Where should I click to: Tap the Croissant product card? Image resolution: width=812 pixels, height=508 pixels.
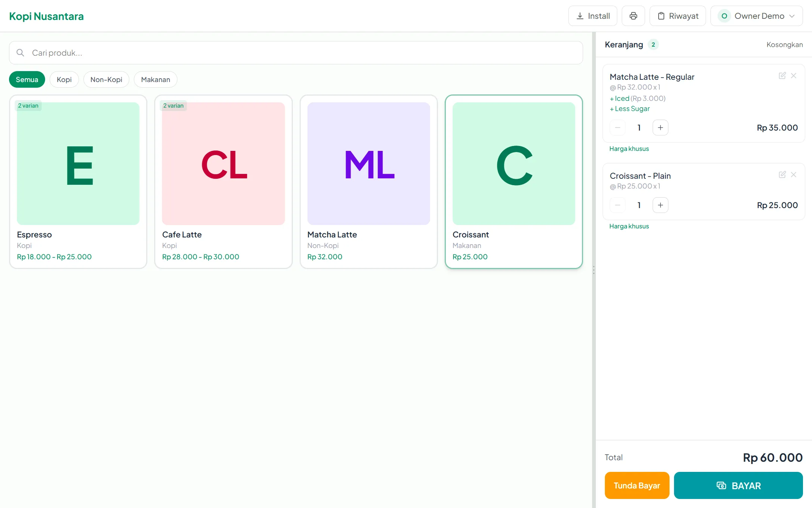coord(514,182)
